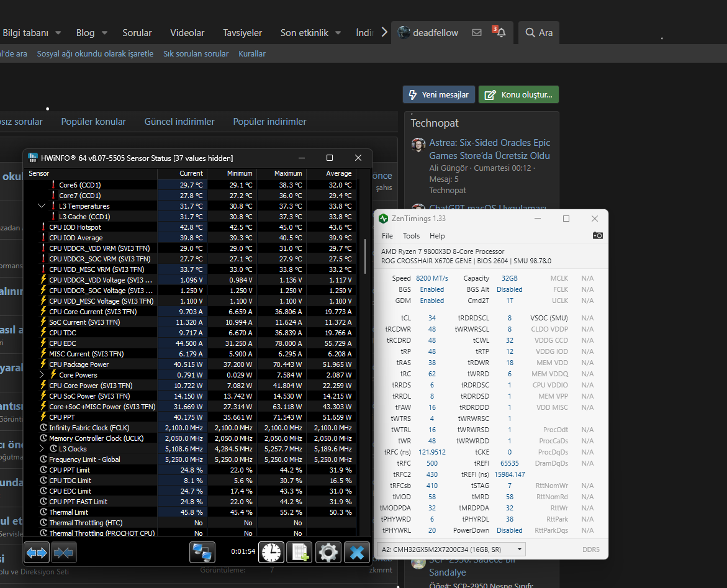Click the Ara search magnifier button

pyautogui.click(x=539, y=32)
